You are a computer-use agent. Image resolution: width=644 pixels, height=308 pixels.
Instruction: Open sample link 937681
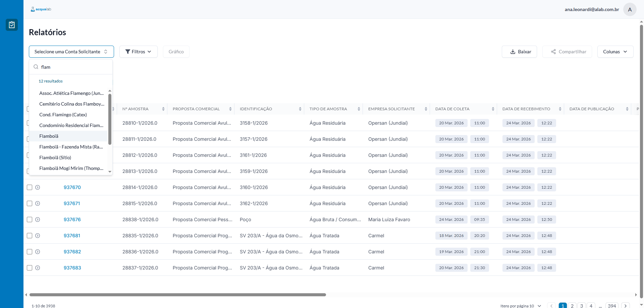tap(72, 236)
